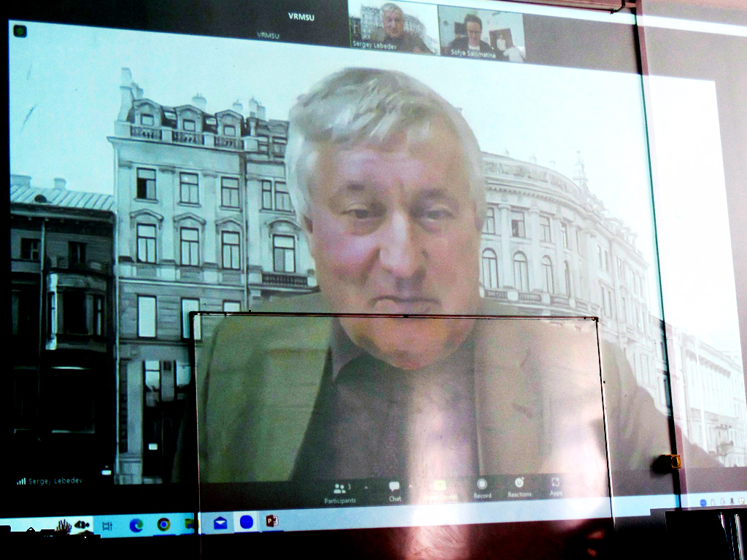This screenshot has width=747, height=560.
Task: Open the Zoom Apps panel
Action: coord(555,486)
